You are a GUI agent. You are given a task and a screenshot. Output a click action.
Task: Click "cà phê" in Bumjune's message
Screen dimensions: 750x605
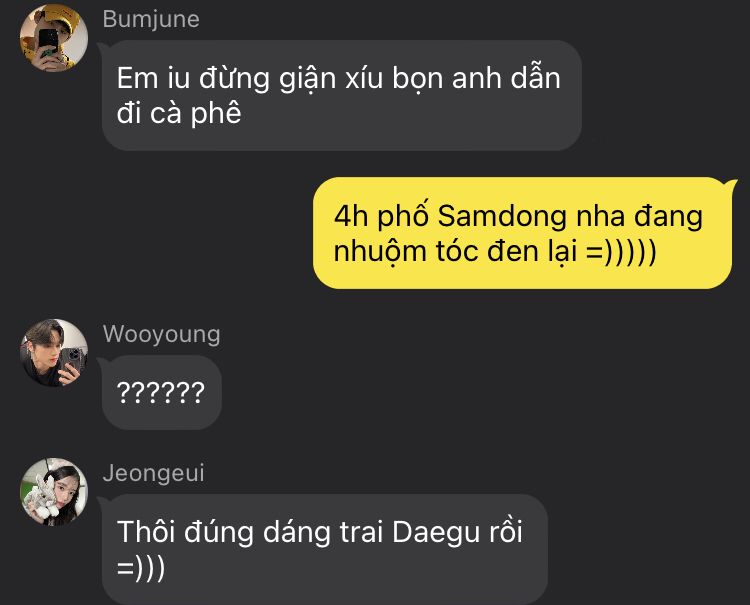click(196, 113)
